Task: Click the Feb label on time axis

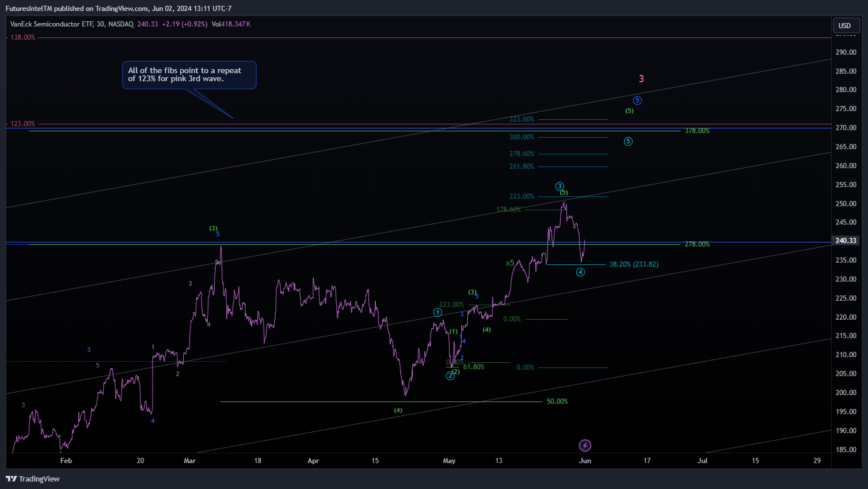Action: (x=66, y=461)
